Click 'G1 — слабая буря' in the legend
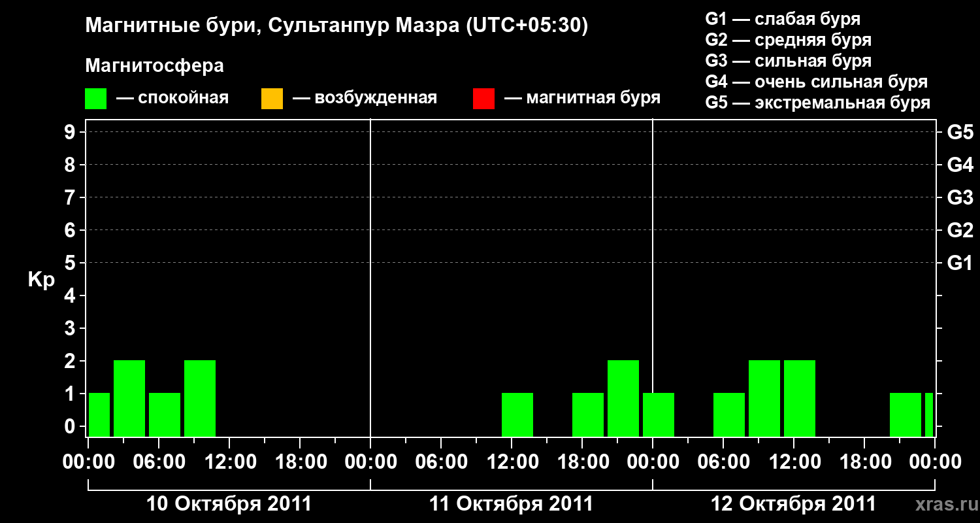Viewport: 980px width, 523px height. pyautogui.click(x=783, y=19)
